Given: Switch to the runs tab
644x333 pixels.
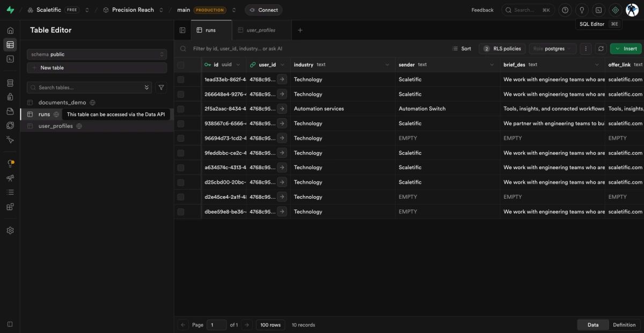Looking at the screenshot, I should tap(211, 30).
